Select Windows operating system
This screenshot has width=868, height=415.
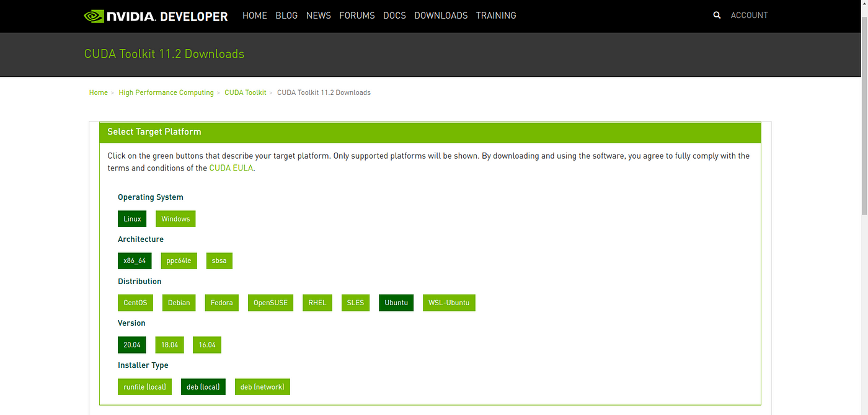click(x=175, y=219)
